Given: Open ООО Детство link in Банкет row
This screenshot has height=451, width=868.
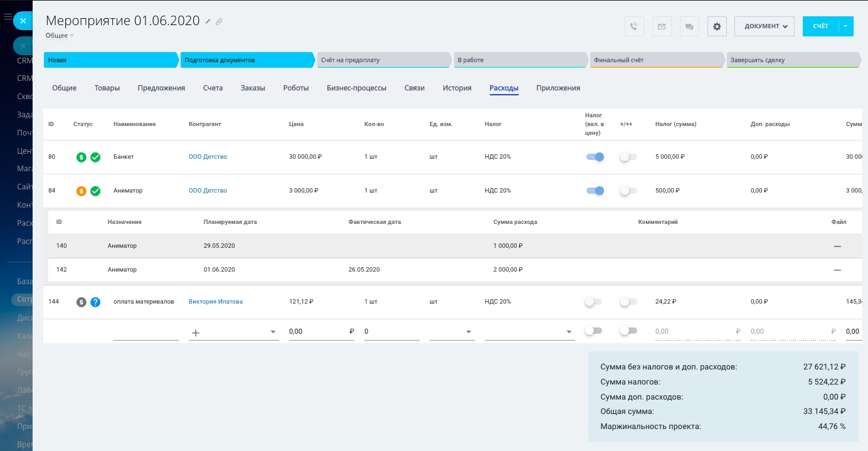Looking at the screenshot, I should click(208, 157).
